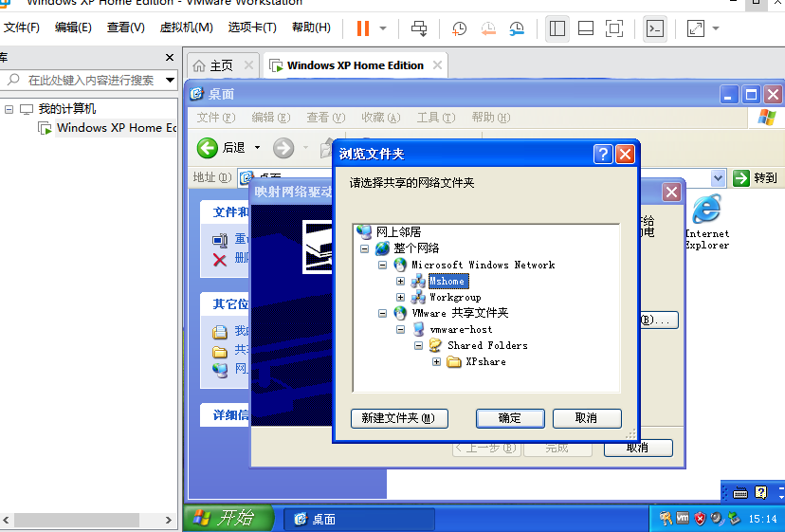Toggle the VMware library sidebar view icon
Viewport: 785px width, 532px height.
click(557, 28)
